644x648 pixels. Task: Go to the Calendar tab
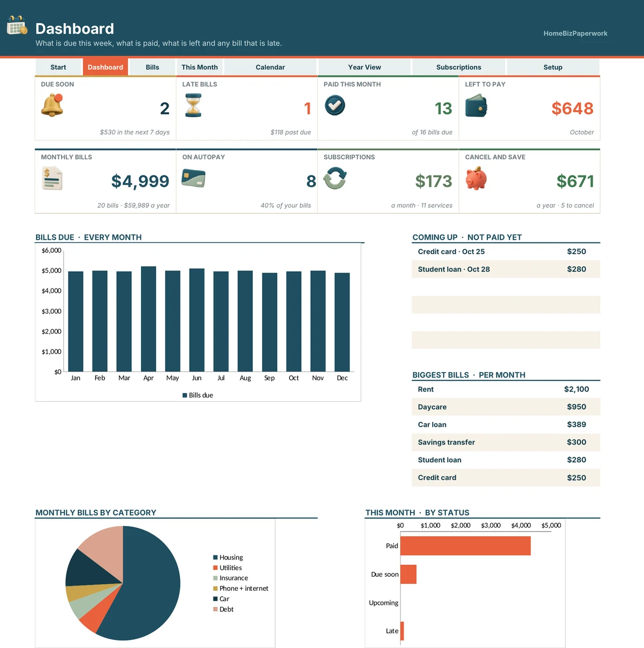[270, 67]
